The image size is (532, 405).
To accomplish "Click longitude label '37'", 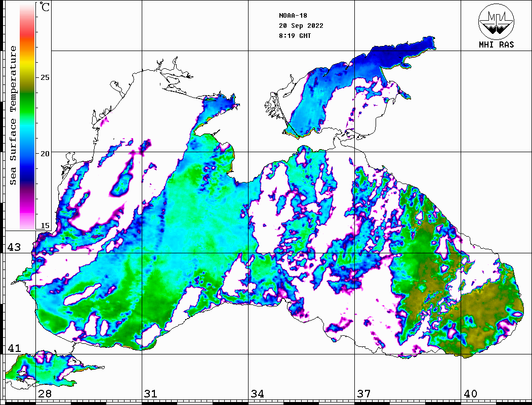I will tap(364, 394).
